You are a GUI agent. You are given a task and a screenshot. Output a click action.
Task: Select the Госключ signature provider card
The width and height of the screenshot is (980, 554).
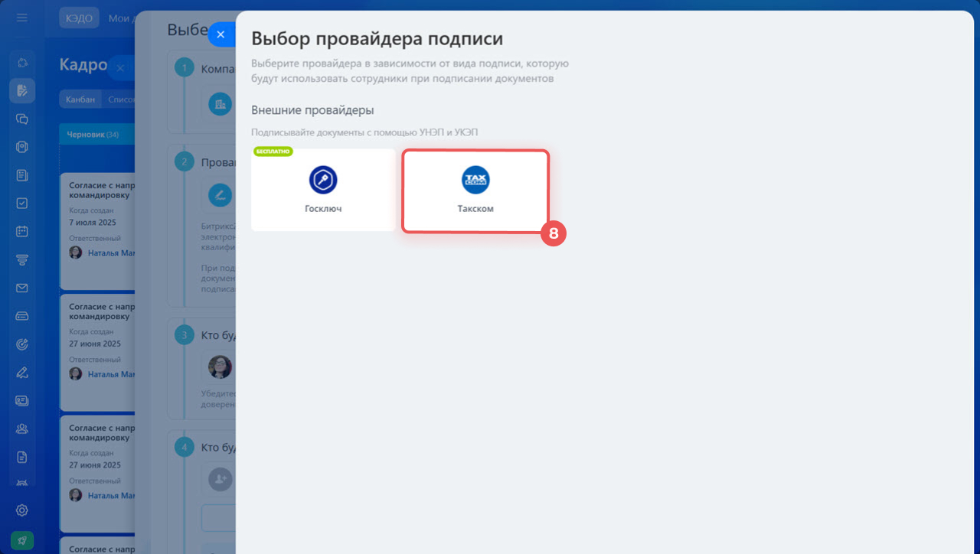[x=323, y=191]
